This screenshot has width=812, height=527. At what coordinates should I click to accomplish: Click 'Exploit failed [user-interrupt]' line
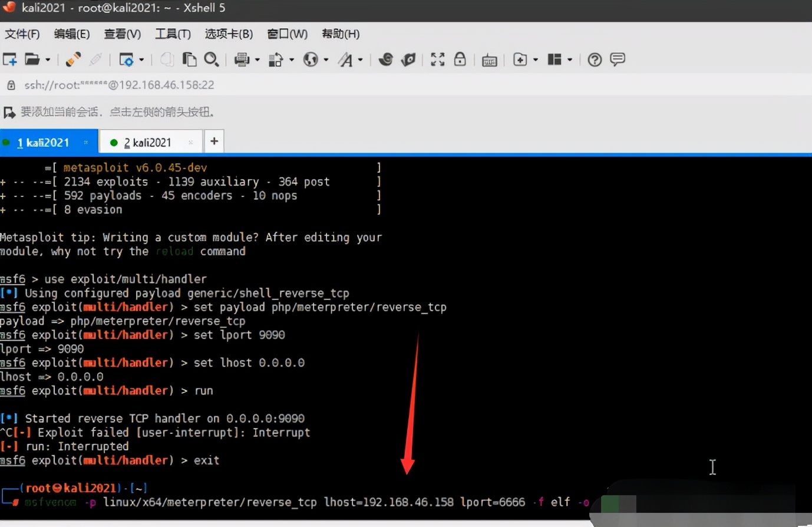(155, 433)
